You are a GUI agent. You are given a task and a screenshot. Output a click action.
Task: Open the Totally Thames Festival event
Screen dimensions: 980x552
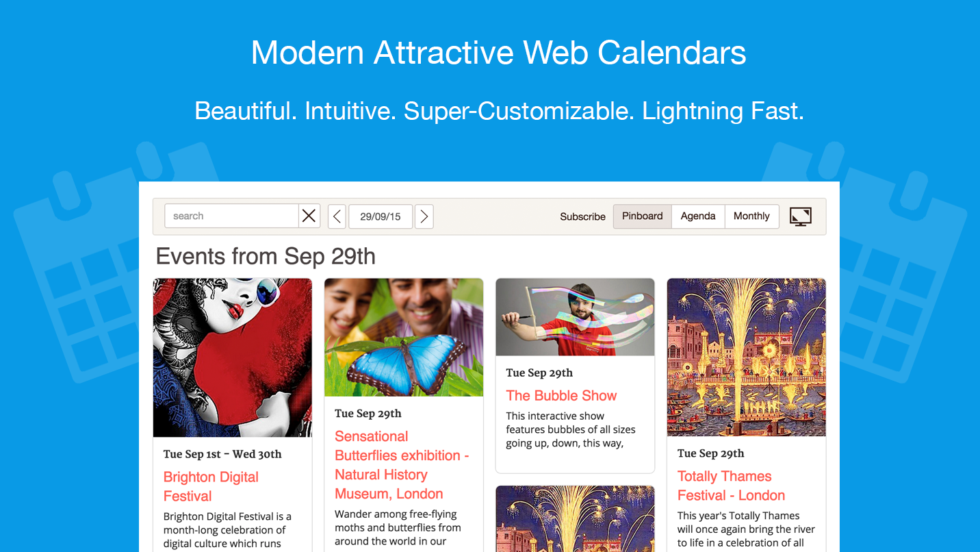pyautogui.click(x=724, y=486)
